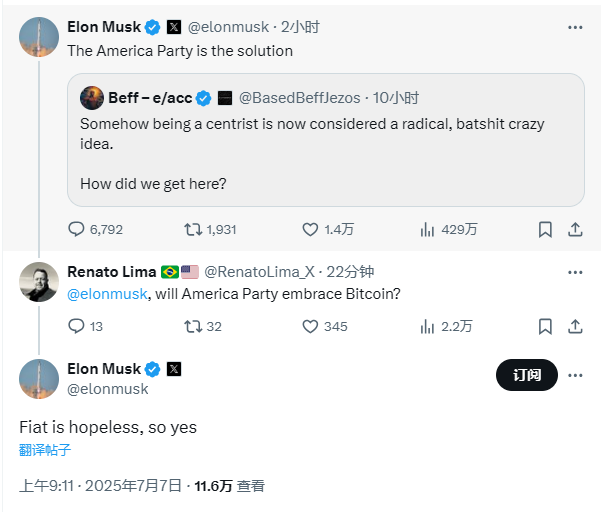Share Renato Lima's Bitcoin reply
This screenshot has width=601, height=512.
(575, 326)
